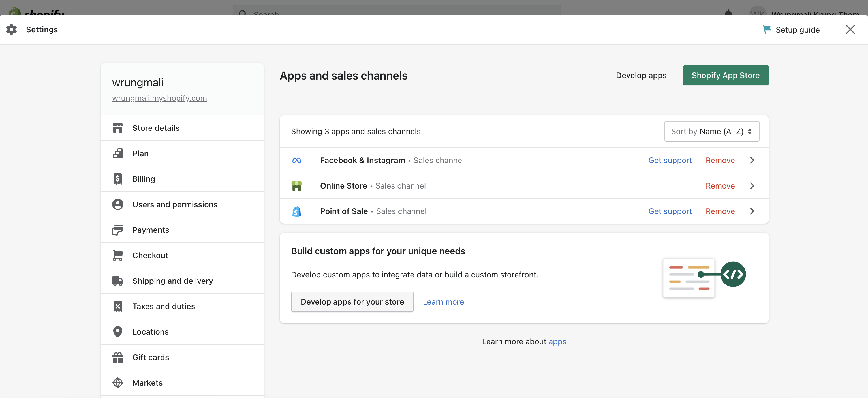Expand Facebook & Instagram row chevron

[752, 161]
